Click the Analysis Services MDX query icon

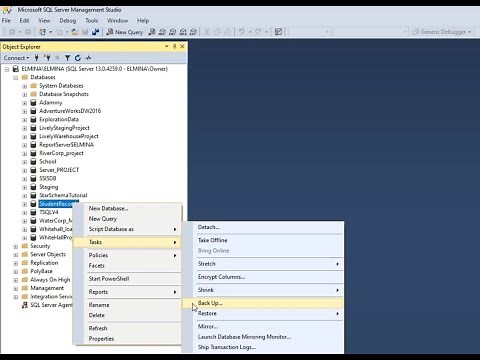pyautogui.click(x=162, y=32)
